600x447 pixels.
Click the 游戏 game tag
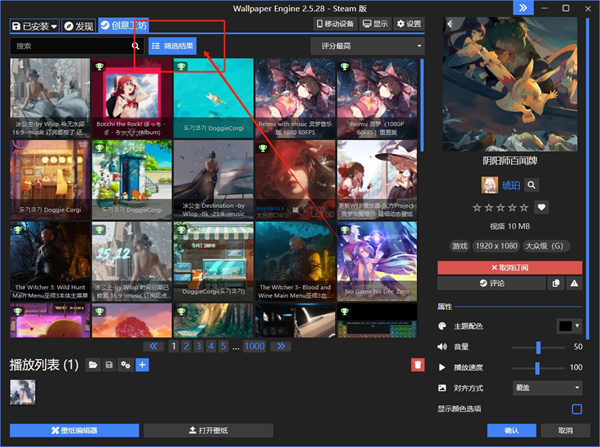pyautogui.click(x=460, y=246)
